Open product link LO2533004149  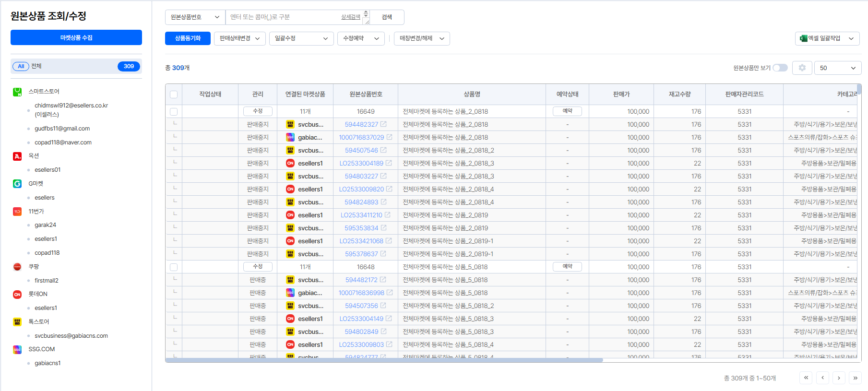coord(361,319)
